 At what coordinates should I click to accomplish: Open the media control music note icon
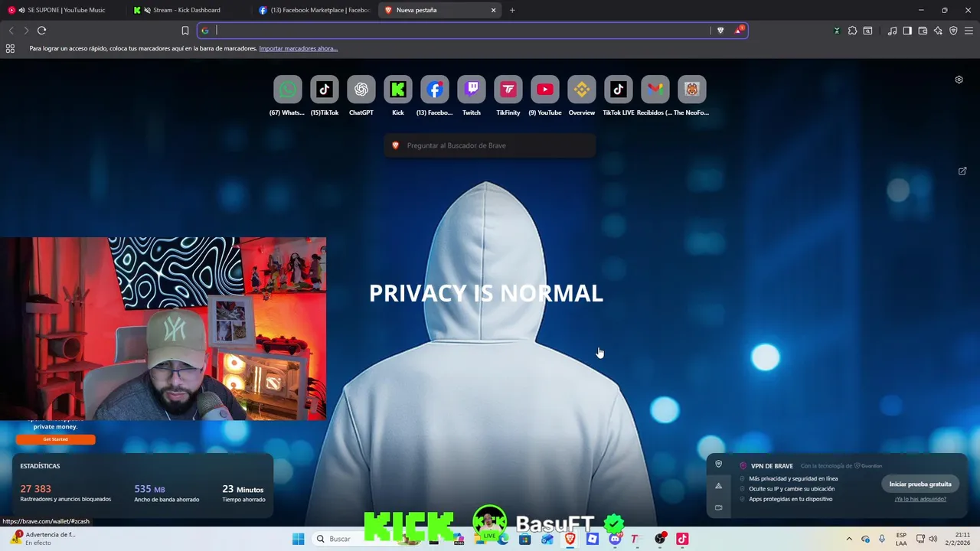coord(892,31)
